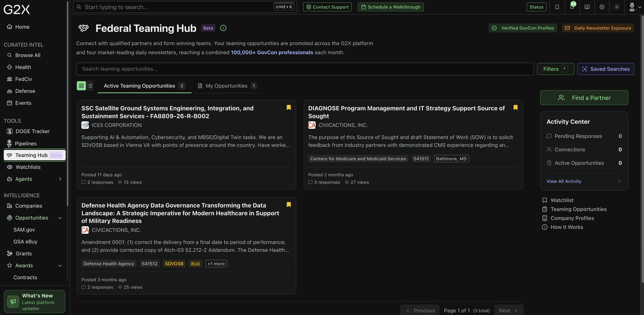Expand the +1 more tags chip
Image resolution: width=644 pixels, height=315 pixels.
(x=216, y=264)
